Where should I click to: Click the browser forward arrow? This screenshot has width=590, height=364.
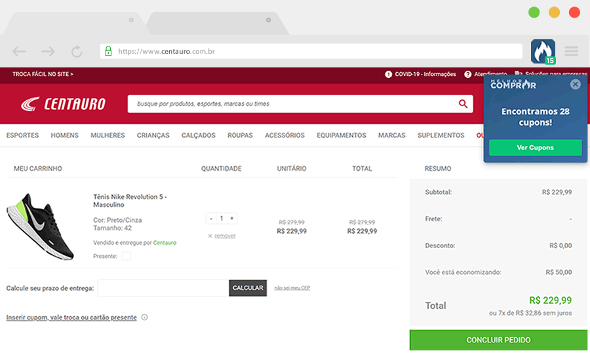(x=48, y=52)
